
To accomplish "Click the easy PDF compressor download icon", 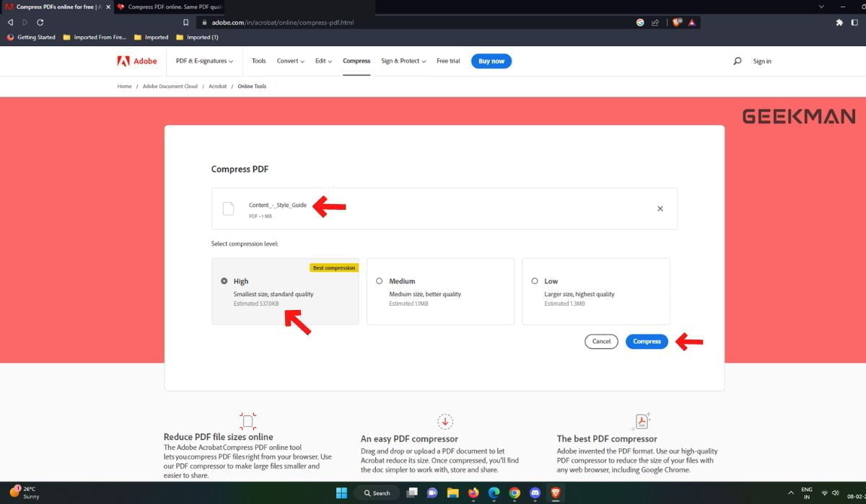I will coord(445,420).
